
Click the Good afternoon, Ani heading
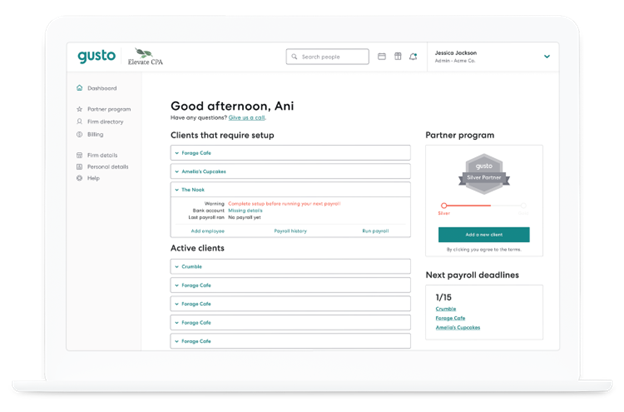coord(232,106)
